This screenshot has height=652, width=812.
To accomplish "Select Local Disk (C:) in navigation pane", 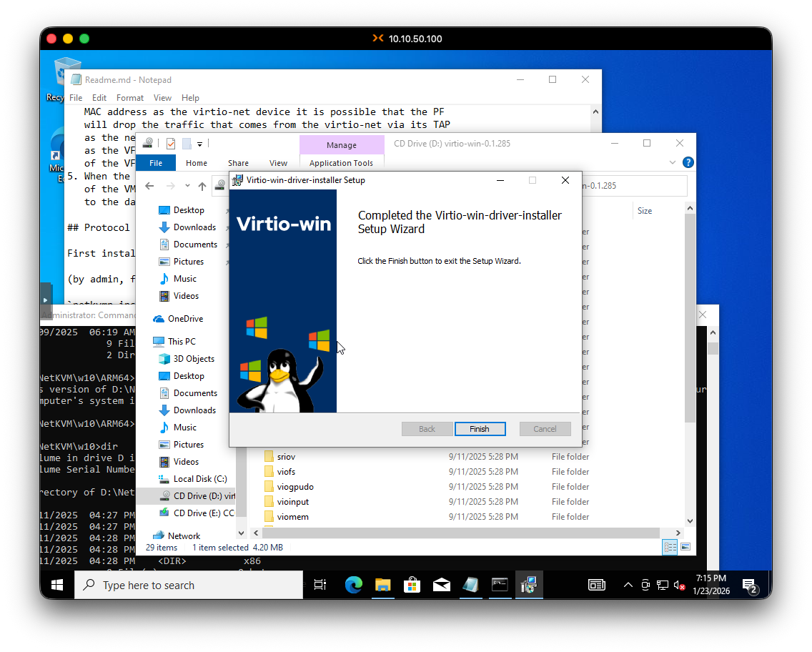I will coord(199,479).
